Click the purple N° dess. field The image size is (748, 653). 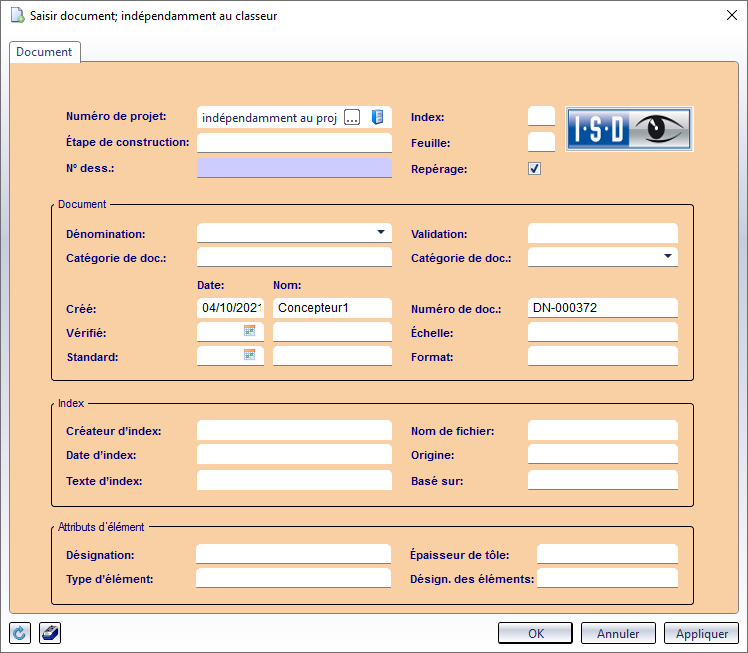pos(294,168)
